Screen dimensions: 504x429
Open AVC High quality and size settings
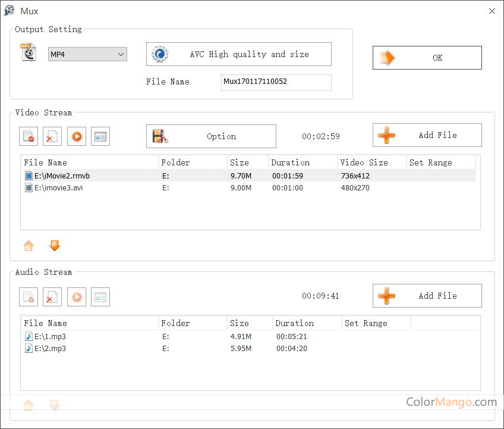click(x=238, y=54)
